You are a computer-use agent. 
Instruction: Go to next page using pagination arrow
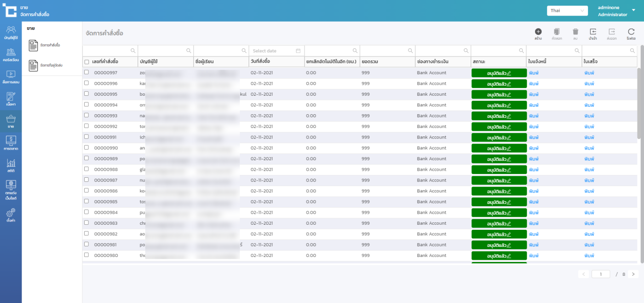tap(633, 274)
